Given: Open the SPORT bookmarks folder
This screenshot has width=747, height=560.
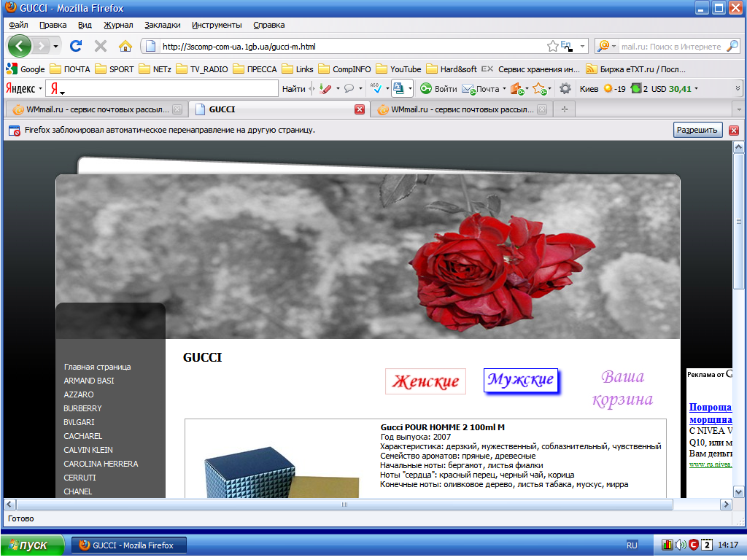Looking at the screenshot, I should 115,69.
